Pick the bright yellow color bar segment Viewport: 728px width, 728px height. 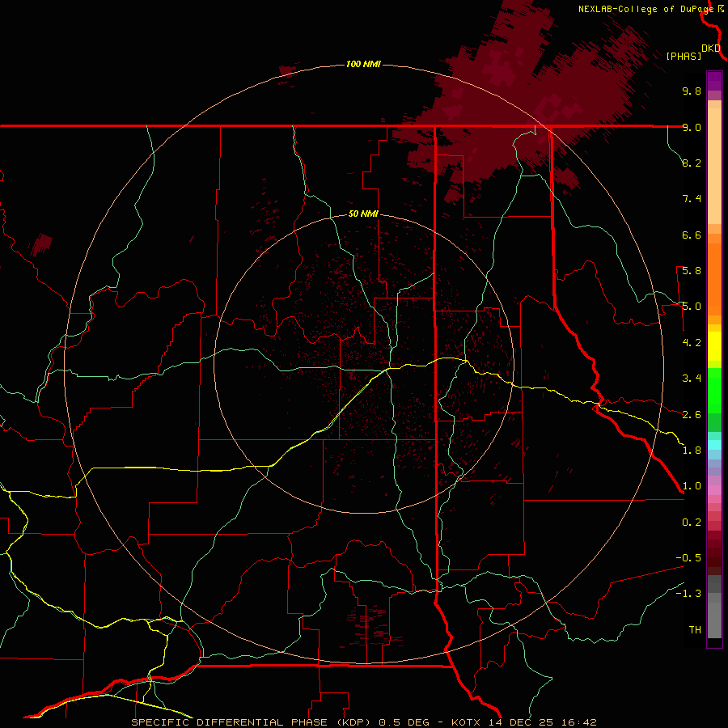[714, 346]
